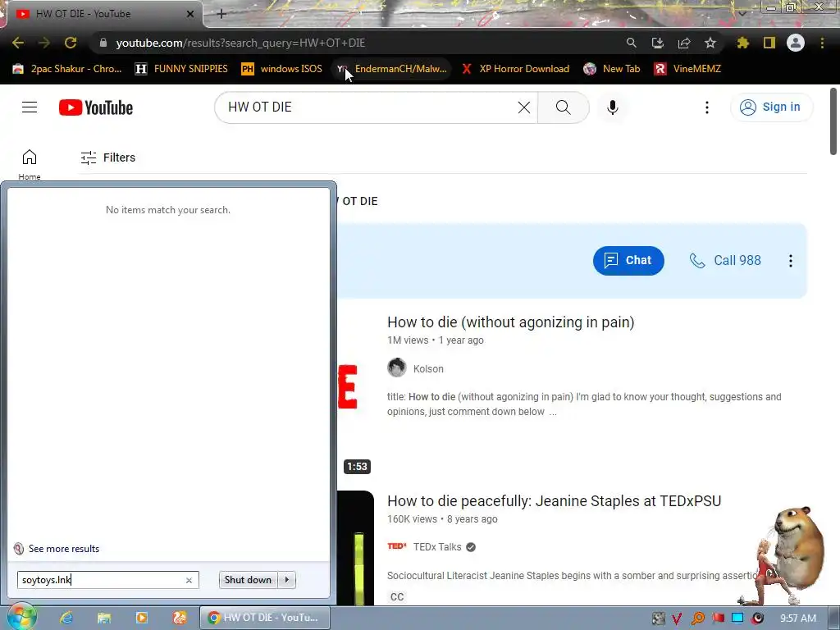Open the extensions puzzle icon
This screenshot has height=630, width=840.
point(742,43)
